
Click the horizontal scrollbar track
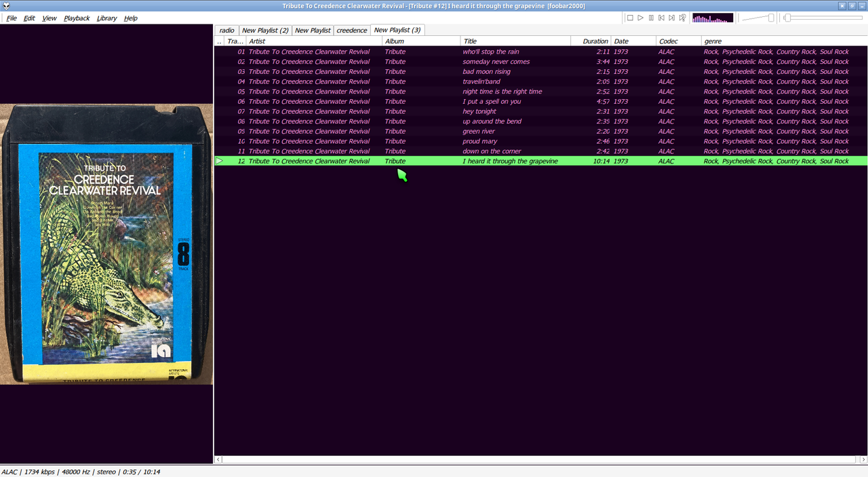point(540,459)
